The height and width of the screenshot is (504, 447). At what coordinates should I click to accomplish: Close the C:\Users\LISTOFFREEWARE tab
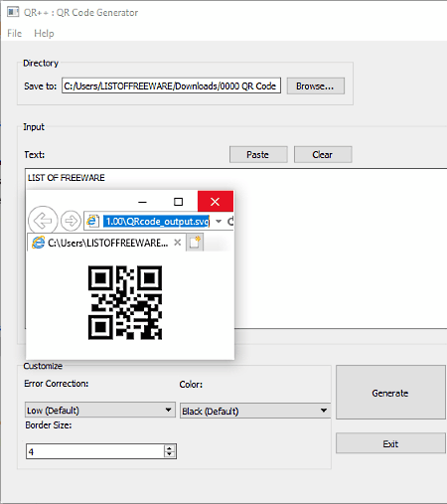178,243
